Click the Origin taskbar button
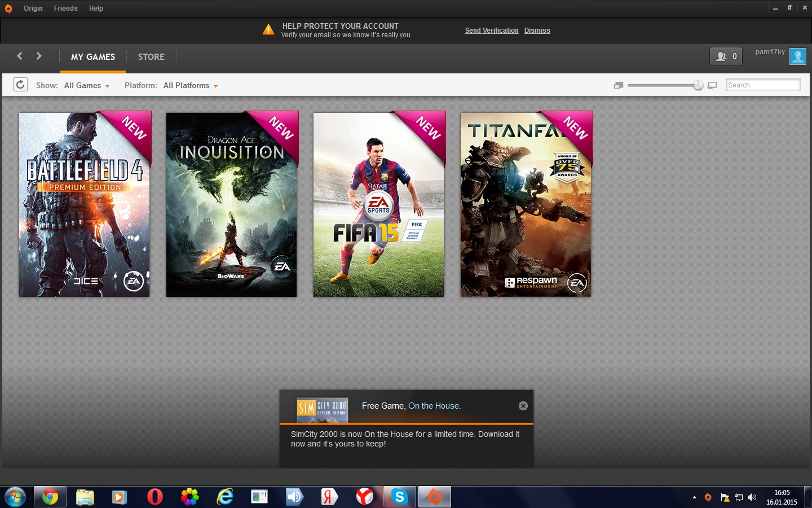The image size is (812, 508). 434,497
